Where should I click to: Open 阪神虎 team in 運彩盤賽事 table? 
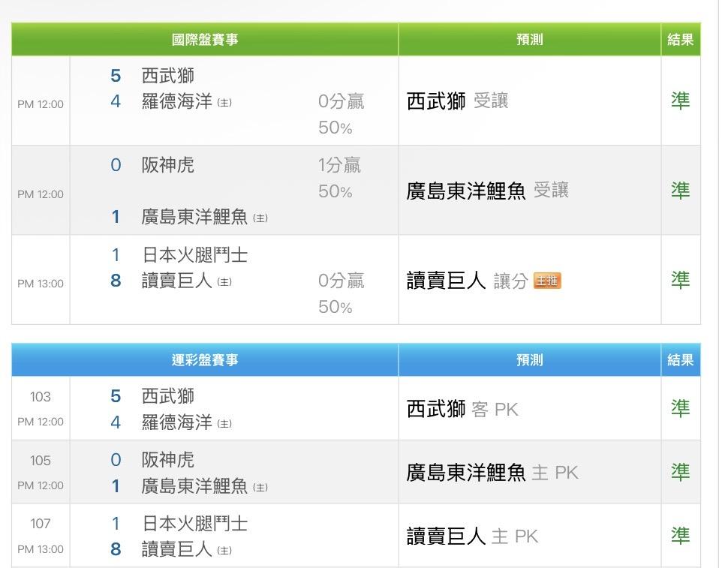tap(168, 459)
